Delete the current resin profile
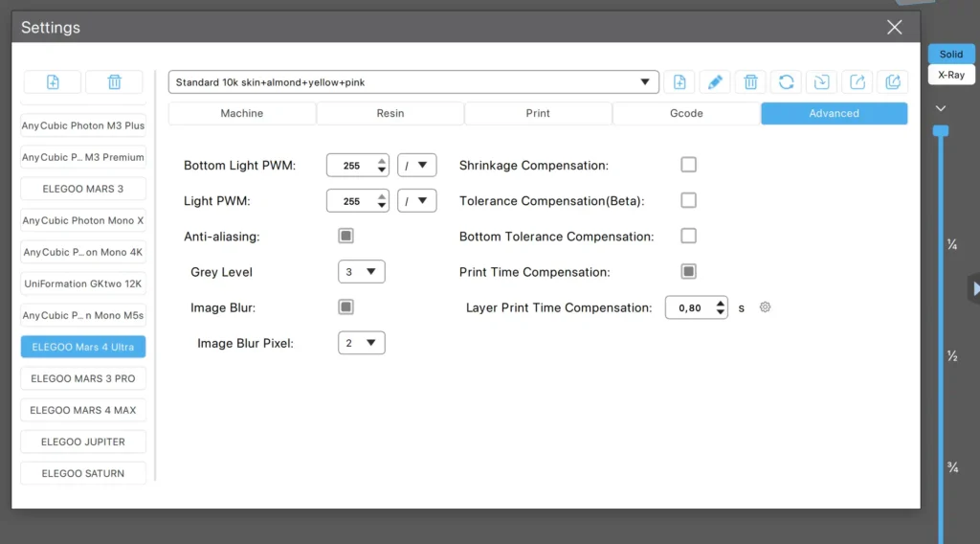The image size is (980, 544). (750, 82)
